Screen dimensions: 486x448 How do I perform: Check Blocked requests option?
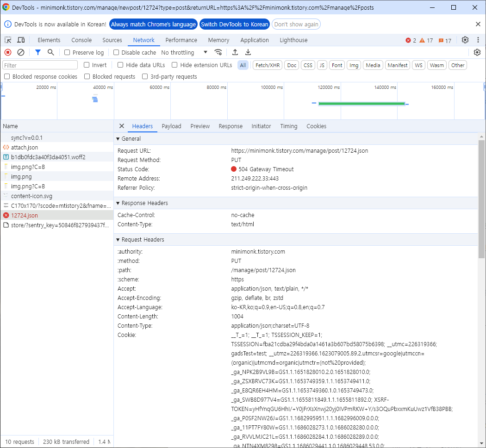(x=87, y=76)
